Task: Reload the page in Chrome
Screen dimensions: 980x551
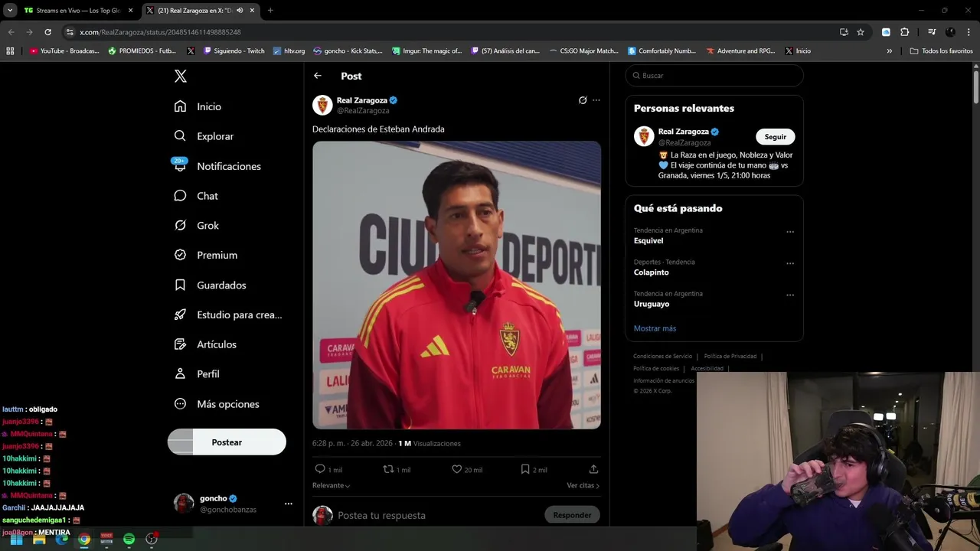Action: (x=47, y=32)
